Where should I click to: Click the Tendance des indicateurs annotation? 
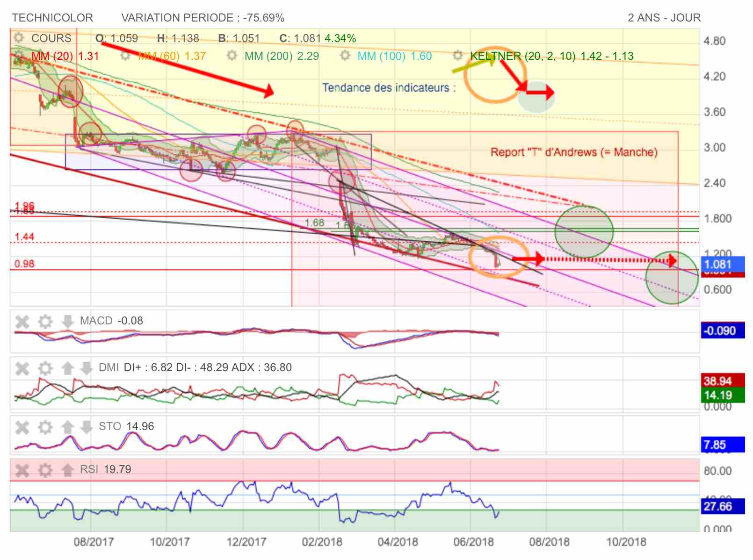click(389, 87)
